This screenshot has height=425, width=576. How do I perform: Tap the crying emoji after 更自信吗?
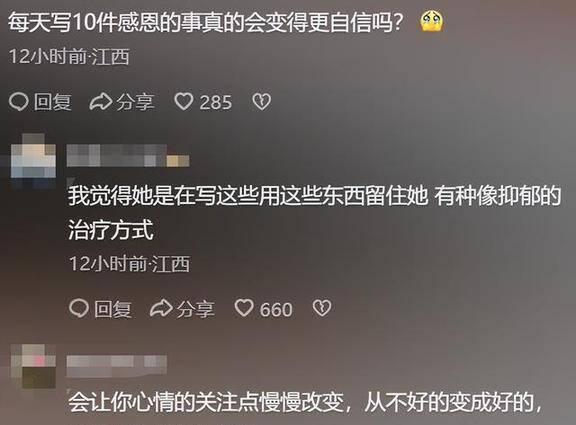pyautogui.click(x=432, y=21)
